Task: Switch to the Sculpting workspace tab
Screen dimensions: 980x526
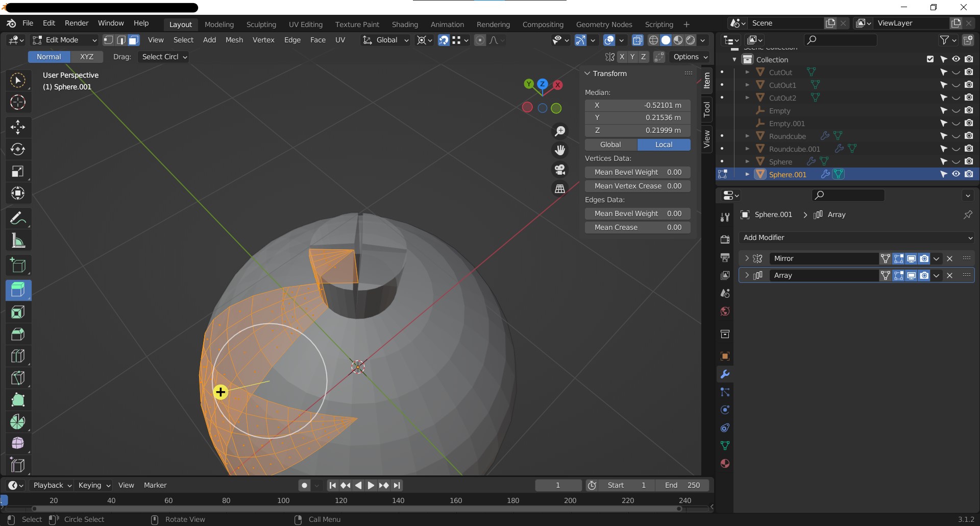Action: [x=261, y=25]
